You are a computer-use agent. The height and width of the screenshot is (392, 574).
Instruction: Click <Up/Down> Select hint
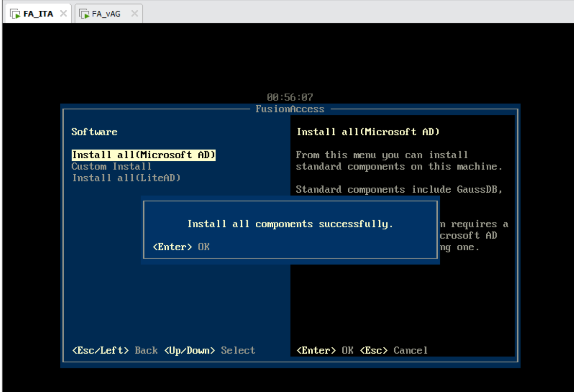tap(209, 350)
